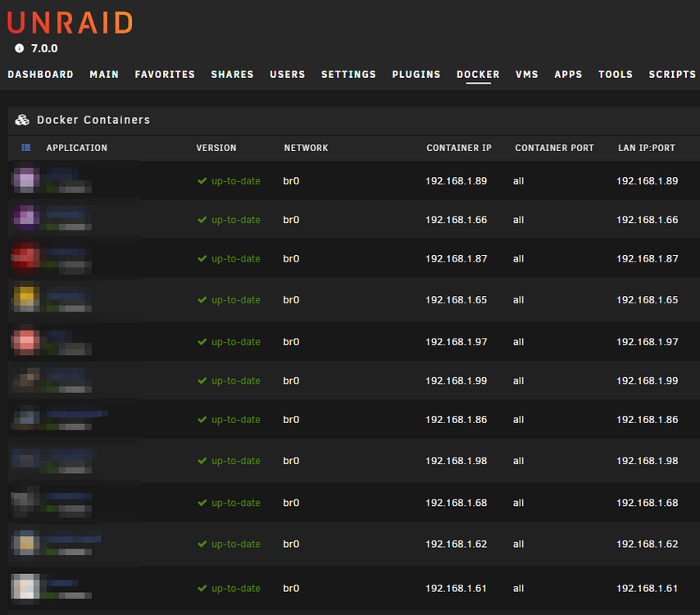Image resolution: width=700 pixels, height=615 pixels.
Task: Click container icon in the 192.168.1.98 row
Action: click(x=26, y=461)
